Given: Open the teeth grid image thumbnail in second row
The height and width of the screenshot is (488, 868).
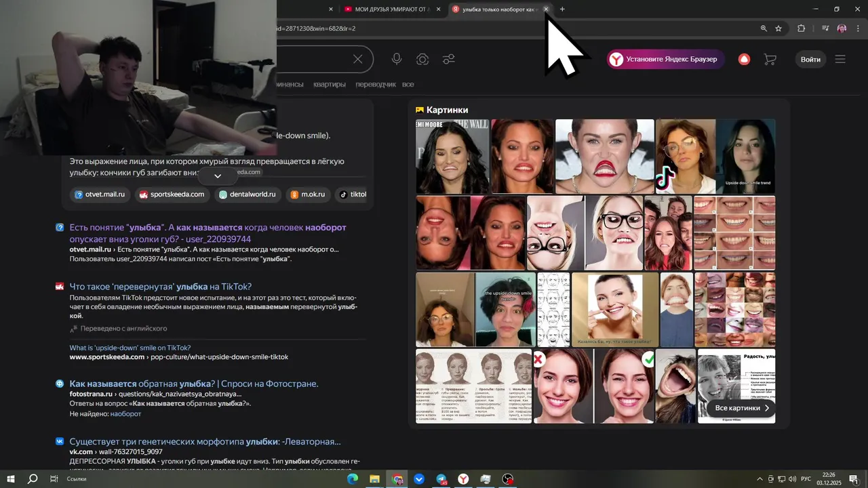Looking at the screenshot, I should (x=734, y=233).
